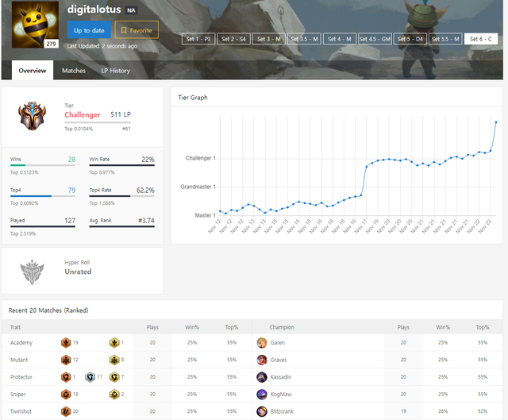Click the Top4 progress bar
508x420 pixels.
(43, 196)
